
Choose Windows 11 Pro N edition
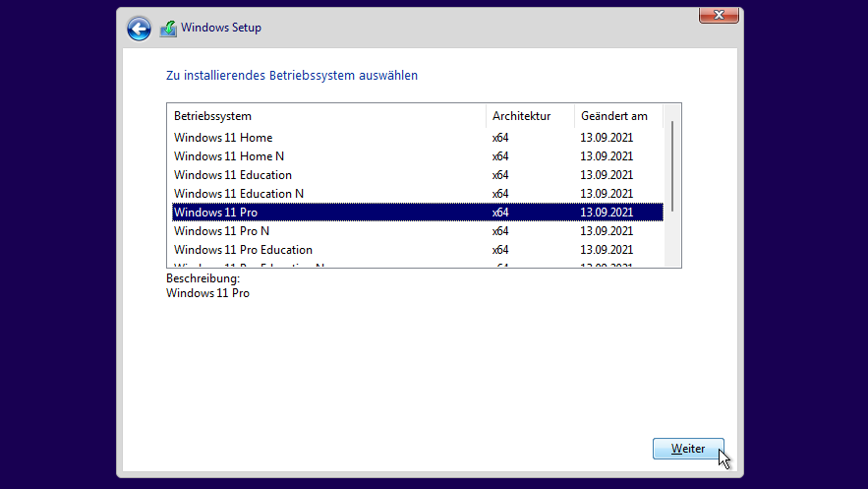[x=222, y=231]
